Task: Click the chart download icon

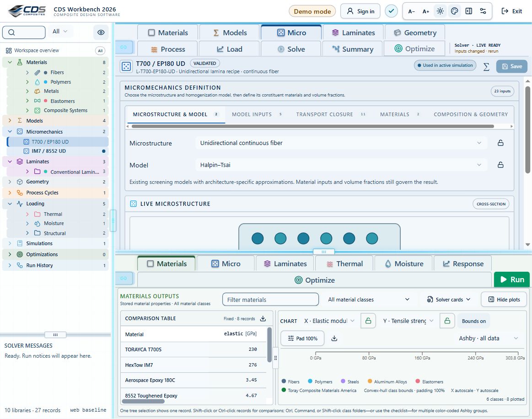Action: [334, 338]
